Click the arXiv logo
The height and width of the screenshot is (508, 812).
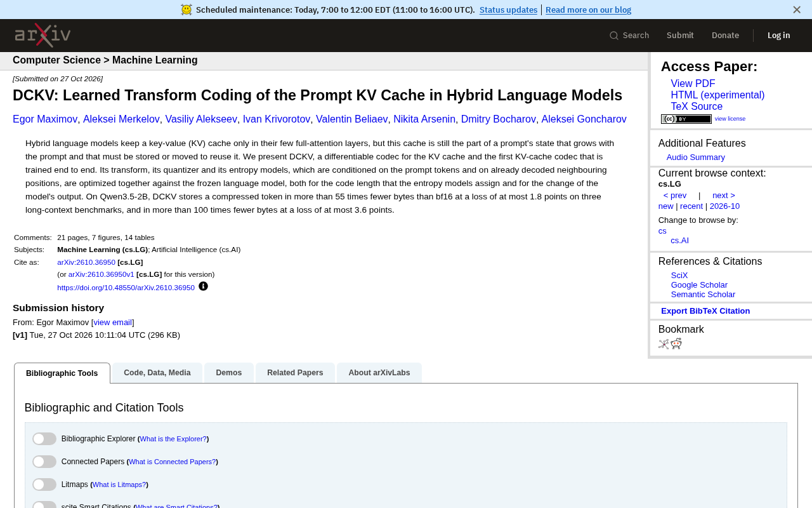click(43, 36)
